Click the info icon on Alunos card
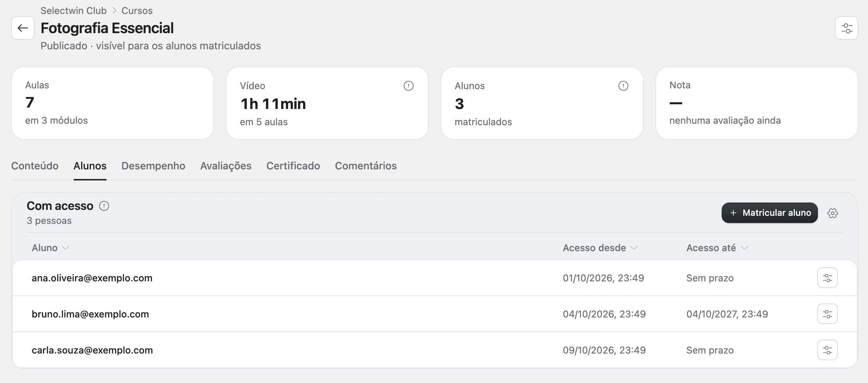 click(x=623, y=86)
